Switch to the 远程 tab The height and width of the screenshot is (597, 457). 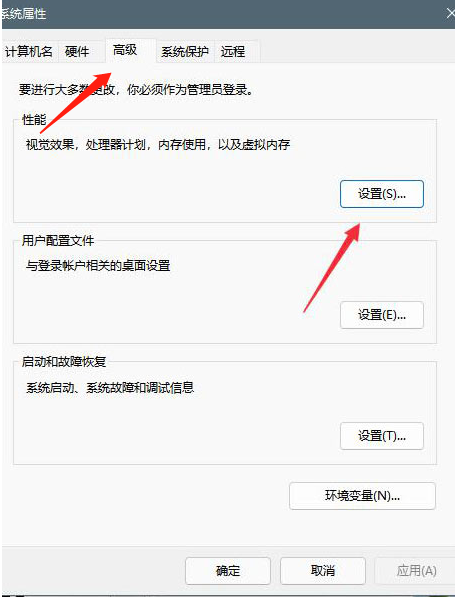233,51
